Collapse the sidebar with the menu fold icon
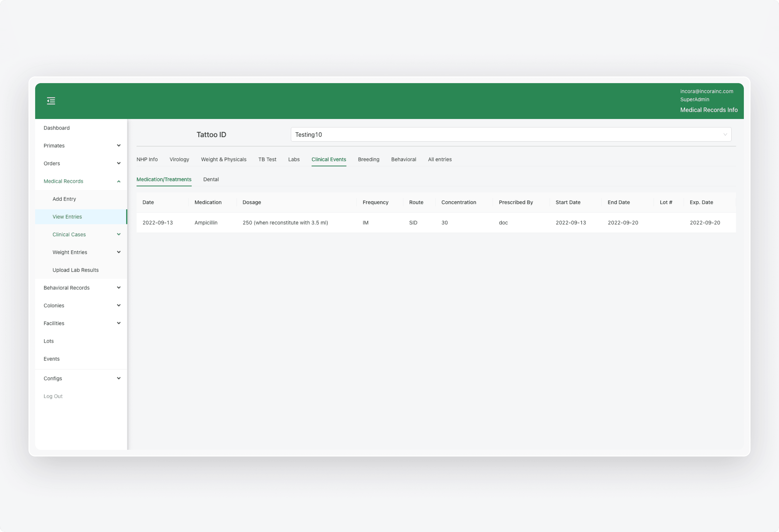 pos(51,101)
